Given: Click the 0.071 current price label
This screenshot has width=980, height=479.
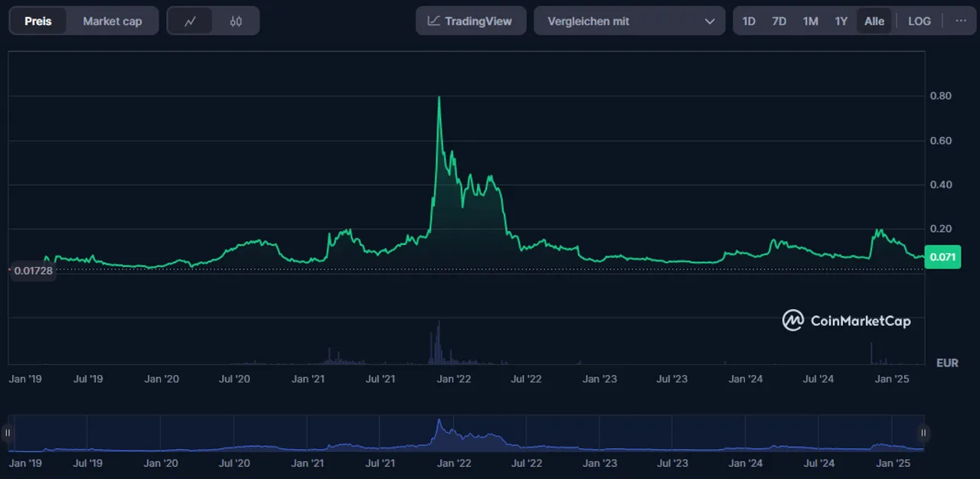Looking at the screenshot, I should pyautogui.click(x=942, y=257).
